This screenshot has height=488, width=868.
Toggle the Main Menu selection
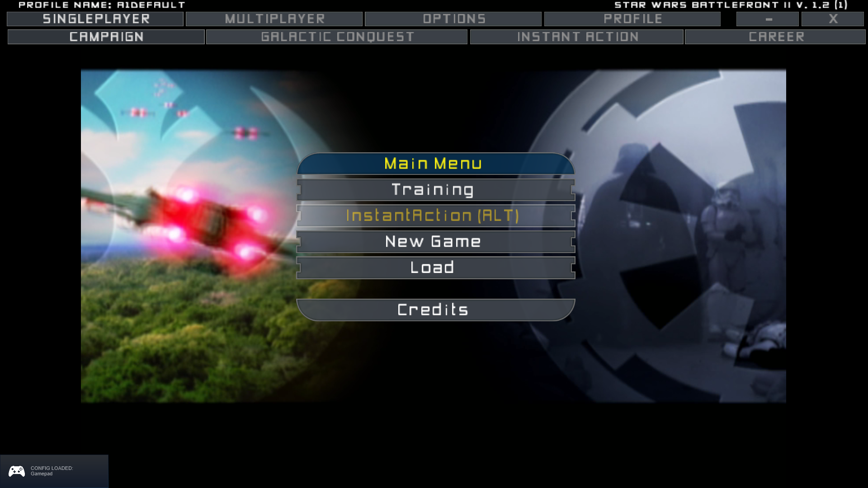[434, 164]
